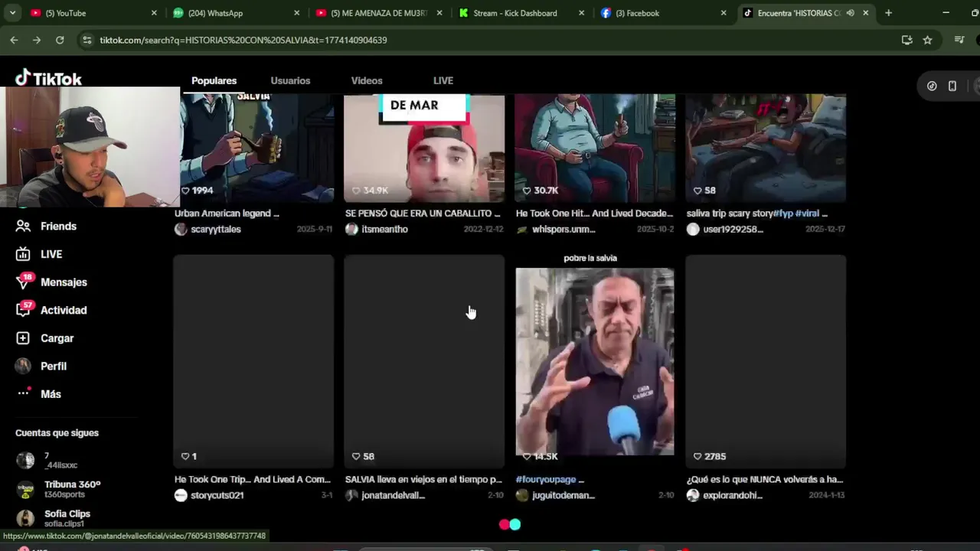Switch to the Usuarios tab

[290, 80]
